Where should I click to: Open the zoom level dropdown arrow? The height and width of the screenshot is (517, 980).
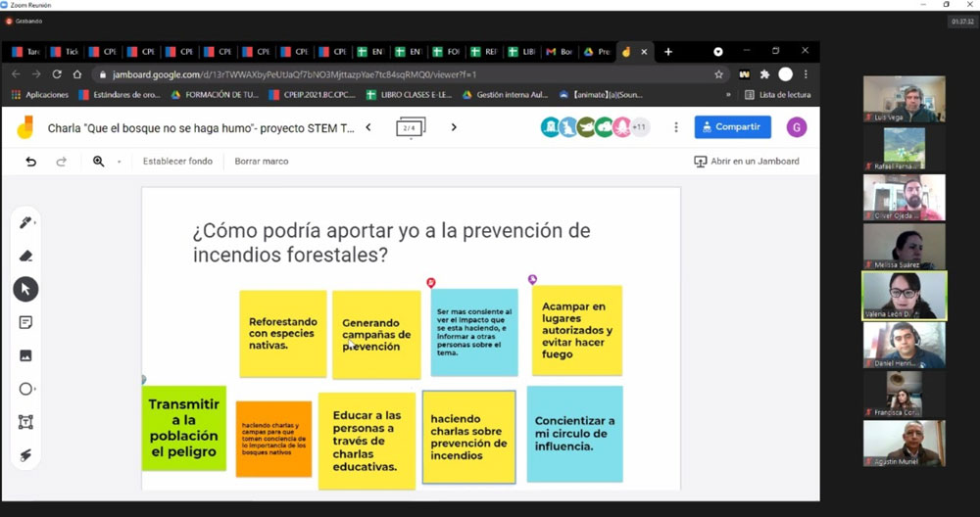119,162
